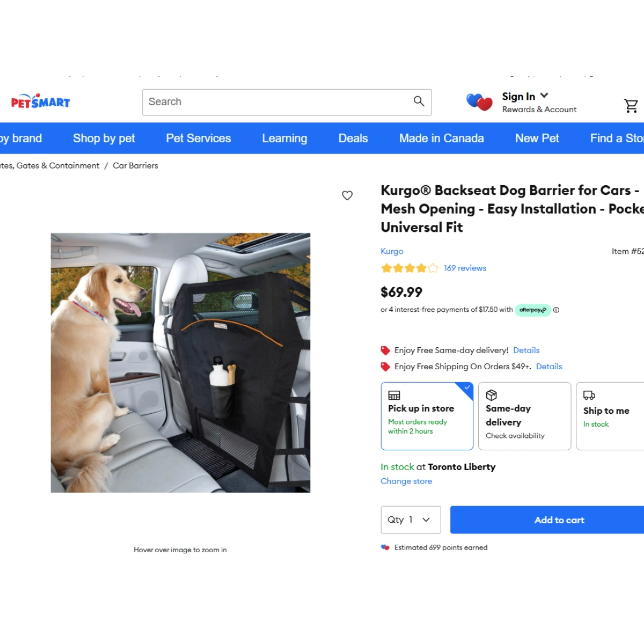
Task: Click the dog barrier product image
Action: point(180,363)
